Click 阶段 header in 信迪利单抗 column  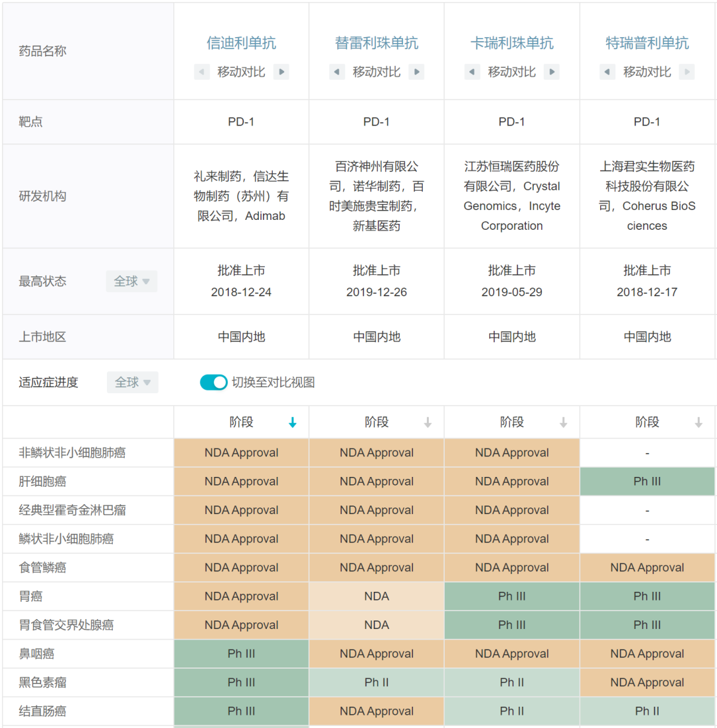241,422
